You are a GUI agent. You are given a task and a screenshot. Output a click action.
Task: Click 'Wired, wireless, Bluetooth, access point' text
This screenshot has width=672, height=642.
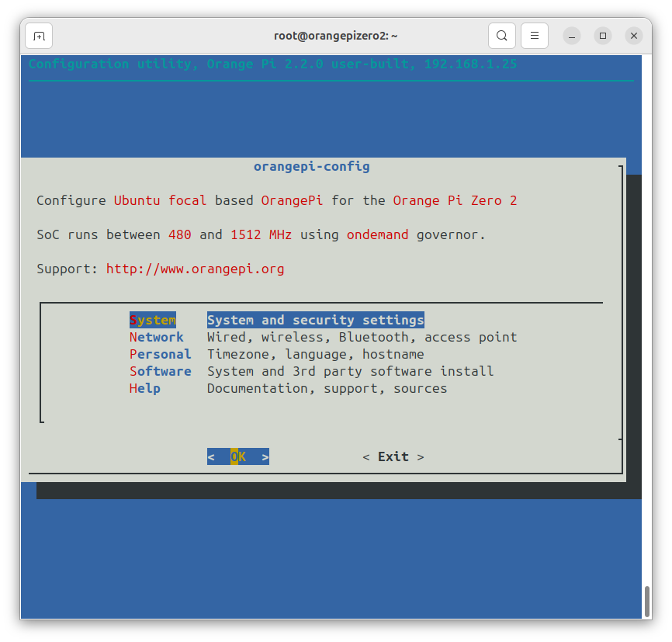(362, 337)
